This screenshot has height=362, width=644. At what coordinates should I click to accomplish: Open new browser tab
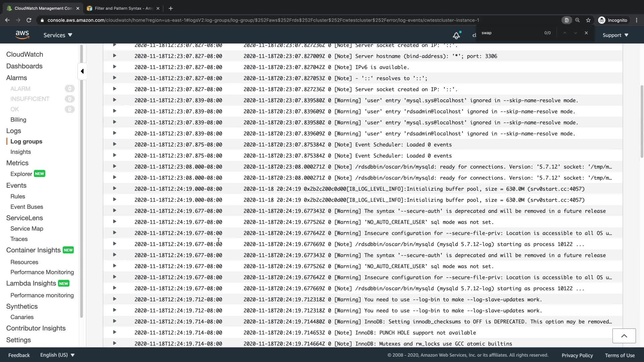tap(171, 8)
